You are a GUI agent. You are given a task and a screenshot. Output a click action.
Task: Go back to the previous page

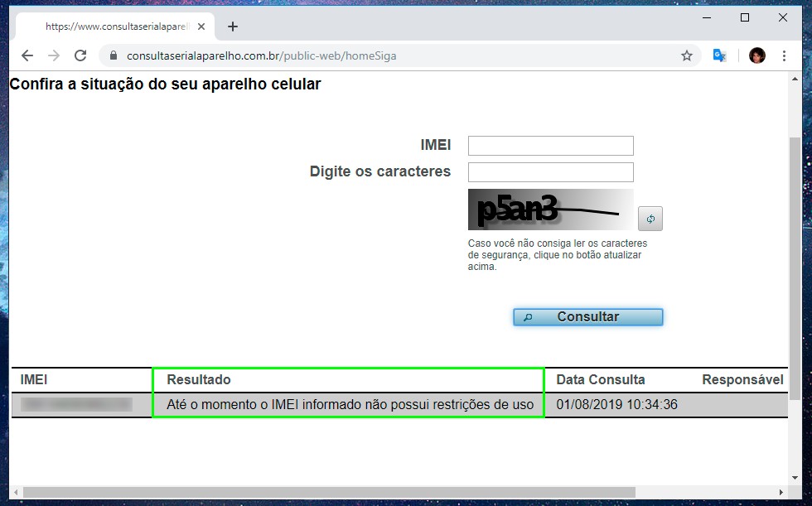coord(27,55)
